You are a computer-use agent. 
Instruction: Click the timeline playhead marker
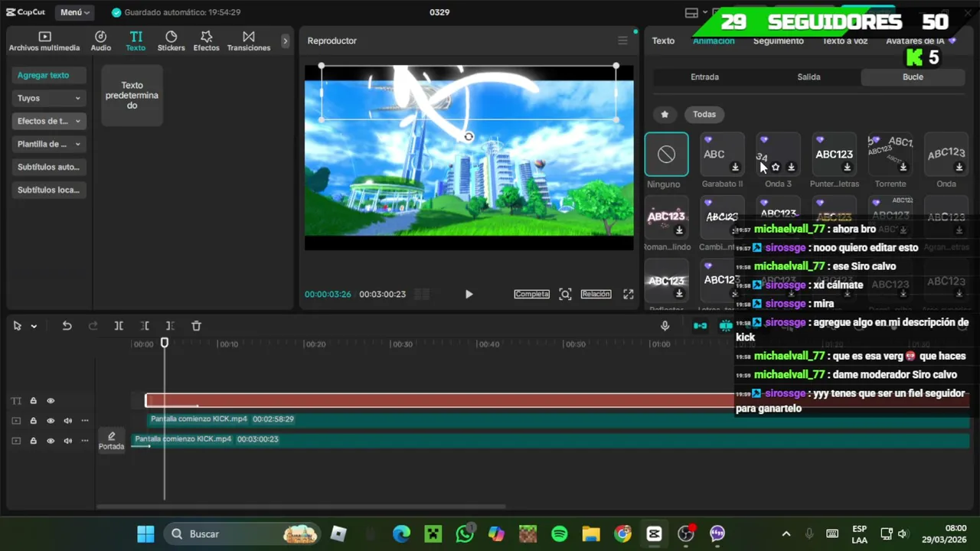[x=165, y=344]
